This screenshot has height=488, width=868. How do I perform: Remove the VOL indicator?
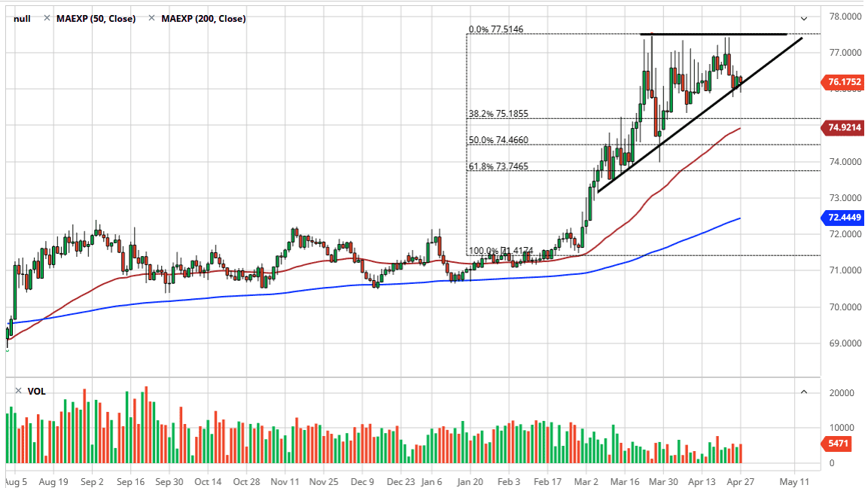[20, 392]
